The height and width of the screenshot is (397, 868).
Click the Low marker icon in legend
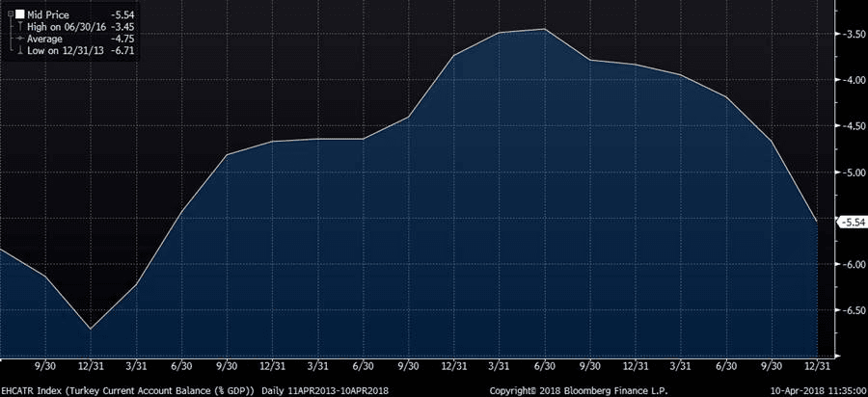point(18,50)
